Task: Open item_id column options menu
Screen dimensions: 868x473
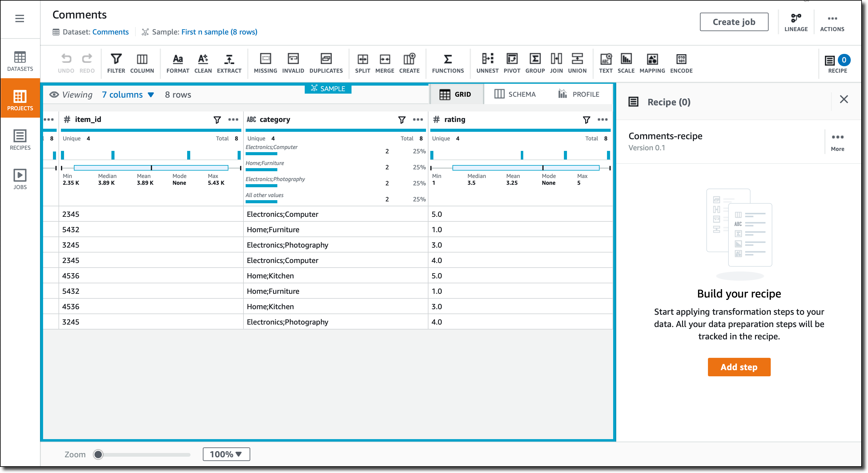Action: tap(233, 120)
